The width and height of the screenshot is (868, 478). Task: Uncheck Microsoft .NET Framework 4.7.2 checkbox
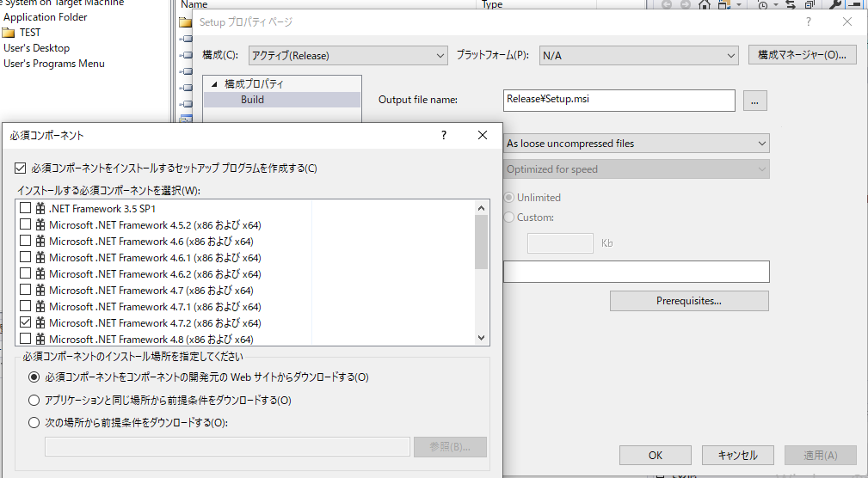[25, 322]
